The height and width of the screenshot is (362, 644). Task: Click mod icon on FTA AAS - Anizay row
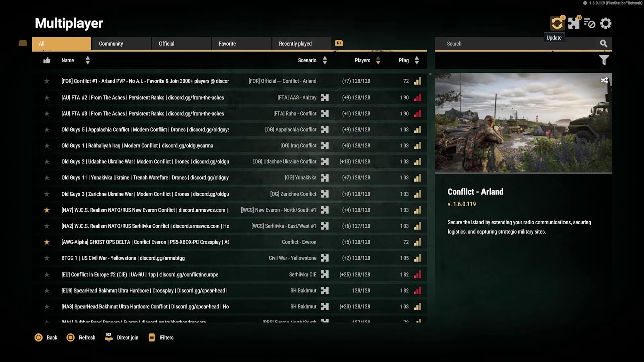325,98
